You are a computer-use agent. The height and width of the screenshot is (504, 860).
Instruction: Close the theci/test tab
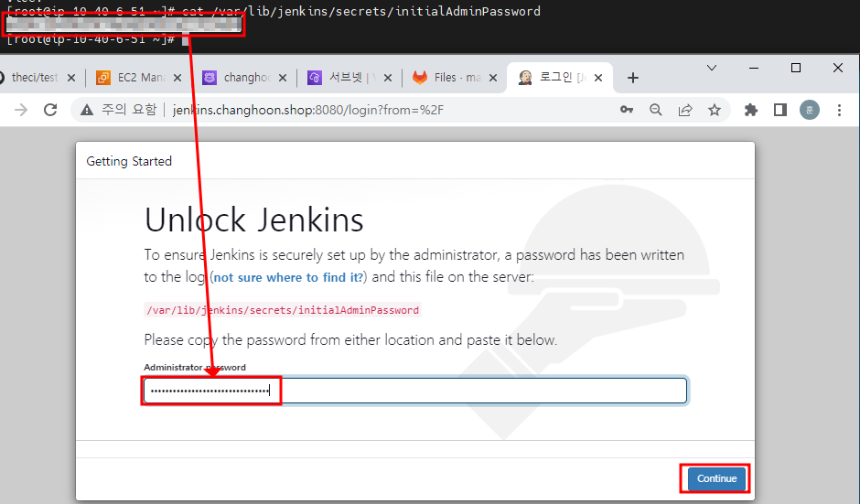pos(71,78)
